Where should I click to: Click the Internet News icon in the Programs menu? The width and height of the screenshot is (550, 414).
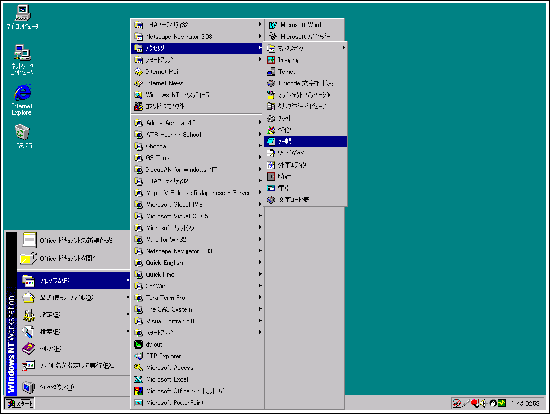[139, 83]
